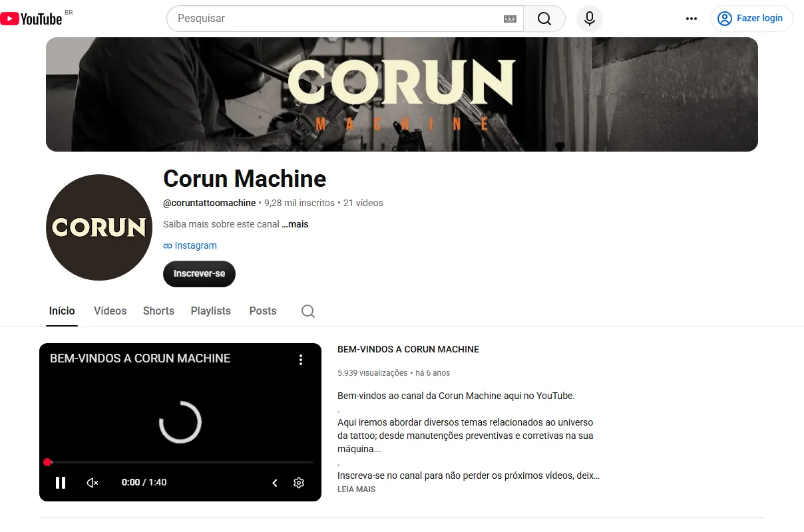Open the three-dot settings menu in header
This screenshot has height=532, width=804.
tap(692, 19)
